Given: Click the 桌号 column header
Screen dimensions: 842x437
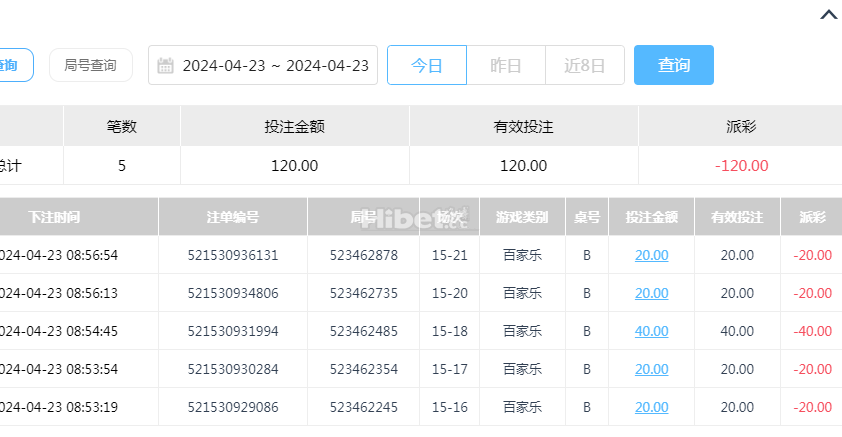Looking at the screenshot, I should tap(587, 217).
